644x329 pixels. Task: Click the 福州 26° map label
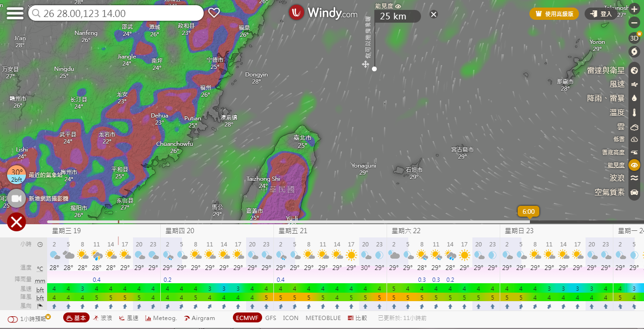coord(206,91)
